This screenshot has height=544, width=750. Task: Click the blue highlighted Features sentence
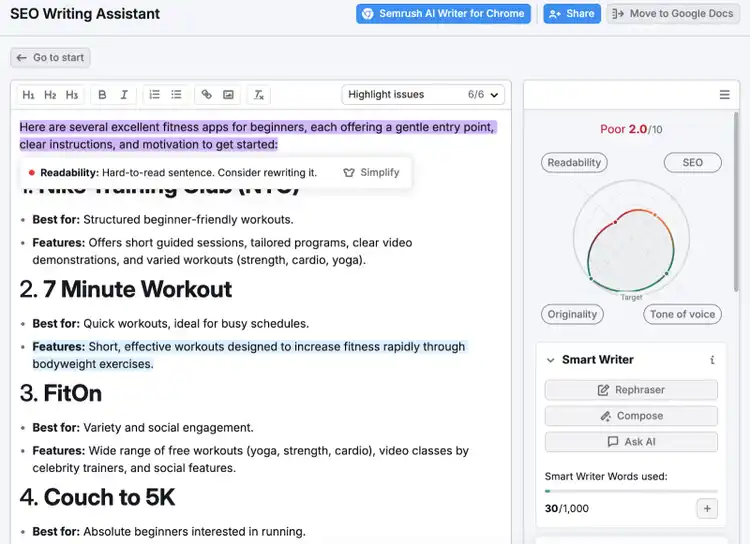click(249, 355)
